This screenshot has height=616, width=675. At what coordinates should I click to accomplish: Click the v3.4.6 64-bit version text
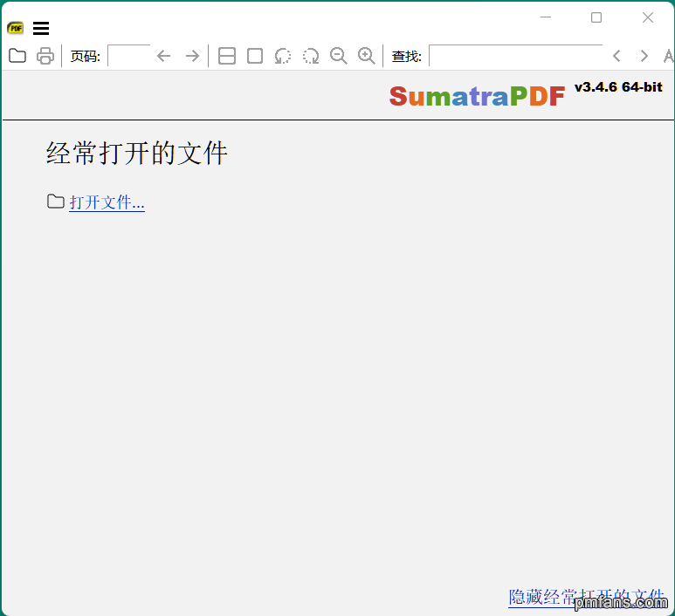pos(618,87)
